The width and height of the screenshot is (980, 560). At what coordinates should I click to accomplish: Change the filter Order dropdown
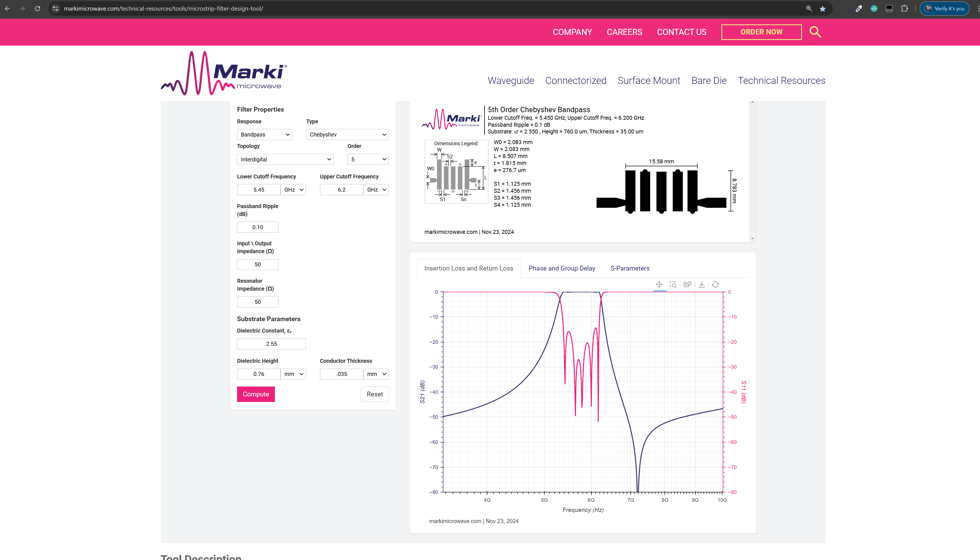click(368, 159)
